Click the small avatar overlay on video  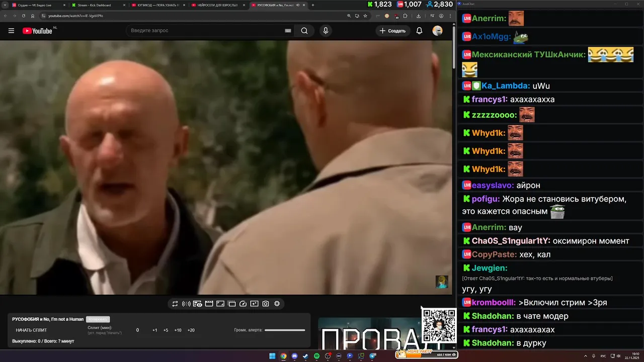441,282
